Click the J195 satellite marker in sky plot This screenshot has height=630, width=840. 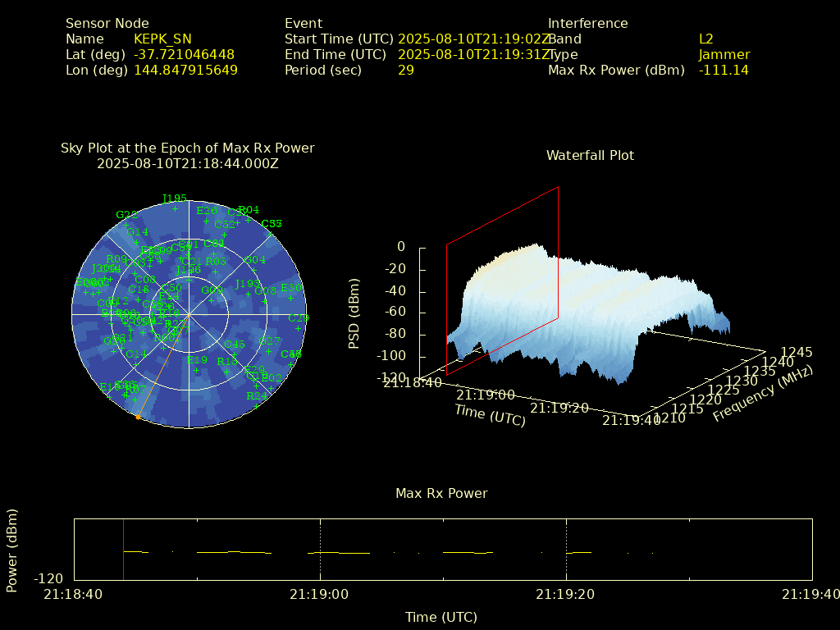pos(174,208)
